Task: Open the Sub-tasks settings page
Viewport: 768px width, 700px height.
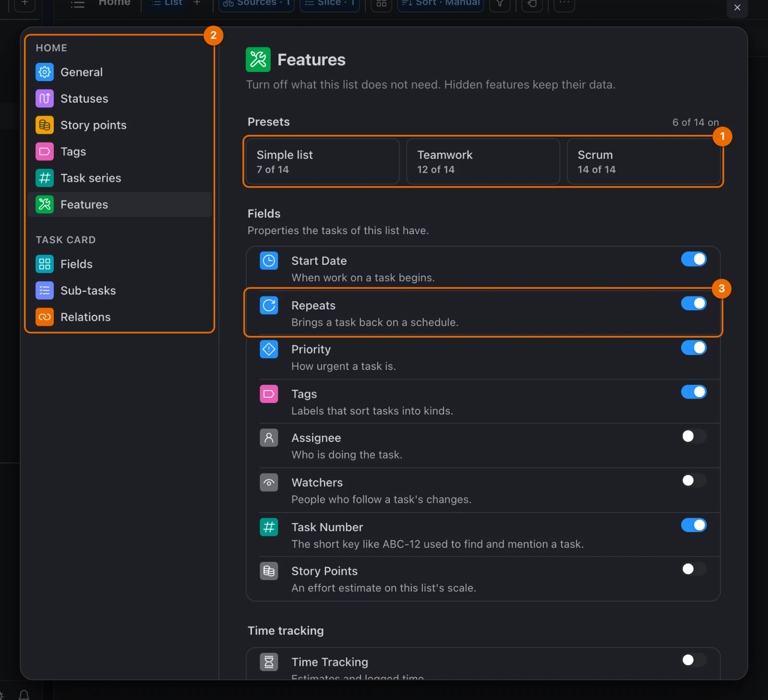Action: (120, 290)
